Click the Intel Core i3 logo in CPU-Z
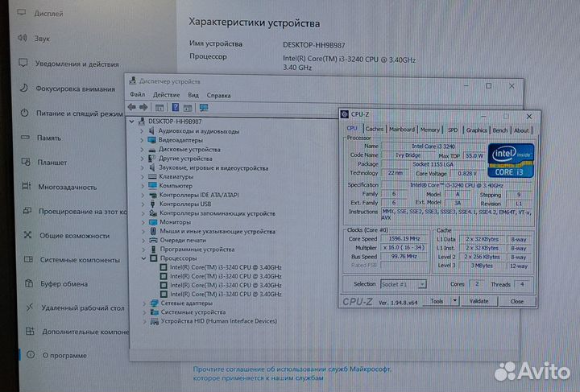The height and width of the screenshot is (392, 580). [x=511, y=161]
